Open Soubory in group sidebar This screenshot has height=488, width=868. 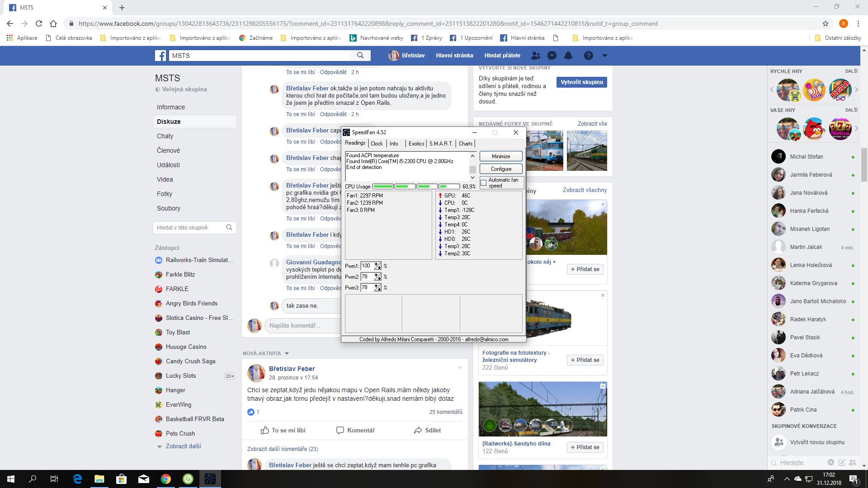(168, 208)
